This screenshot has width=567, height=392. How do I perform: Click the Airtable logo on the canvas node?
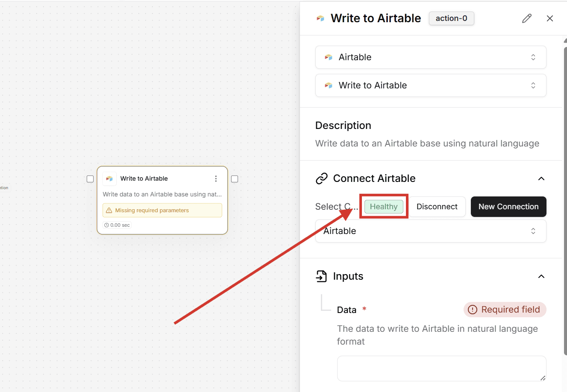pos(109,178)
